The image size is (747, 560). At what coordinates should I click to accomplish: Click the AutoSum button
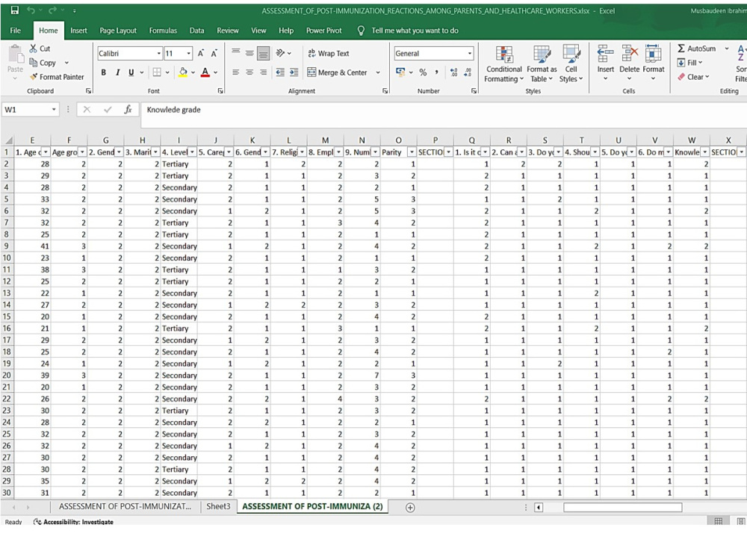click(x=696, y=48)
